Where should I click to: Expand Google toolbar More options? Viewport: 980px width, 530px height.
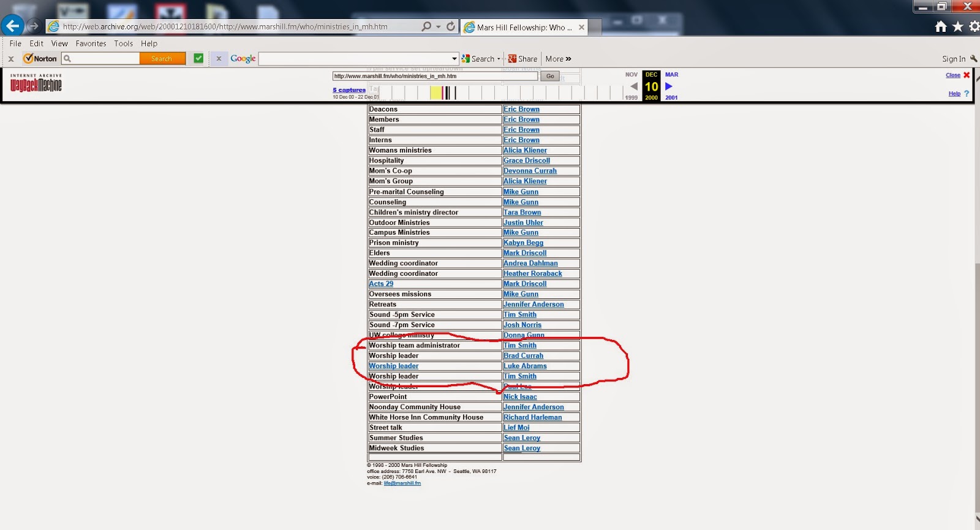tap(558, 59)
